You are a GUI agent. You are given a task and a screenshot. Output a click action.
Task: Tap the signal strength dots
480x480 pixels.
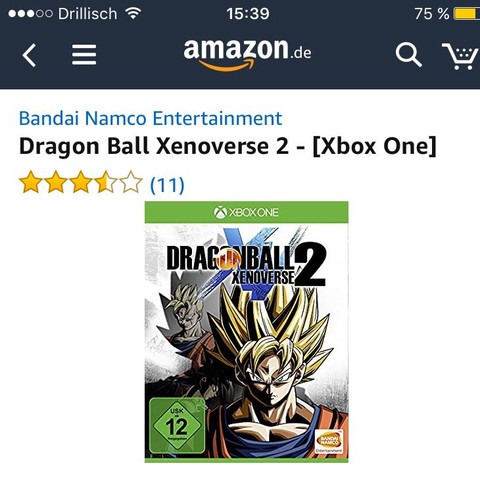pos(30,14)
